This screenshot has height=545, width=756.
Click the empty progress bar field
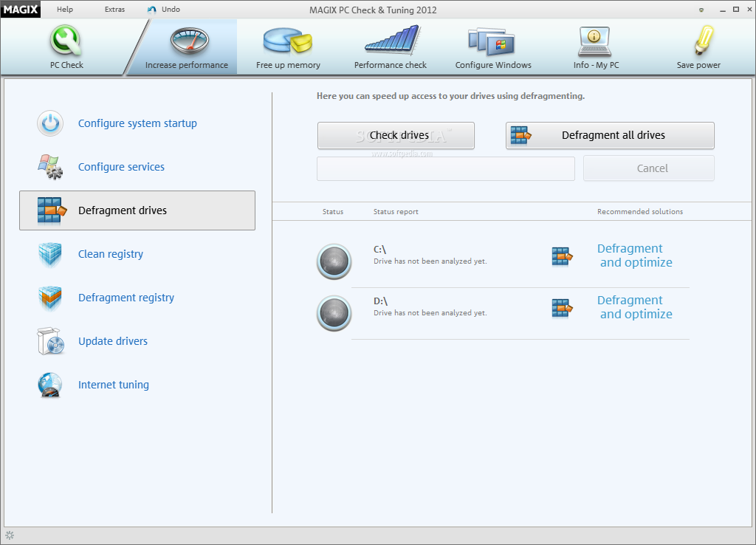click(x=445, y=169)
